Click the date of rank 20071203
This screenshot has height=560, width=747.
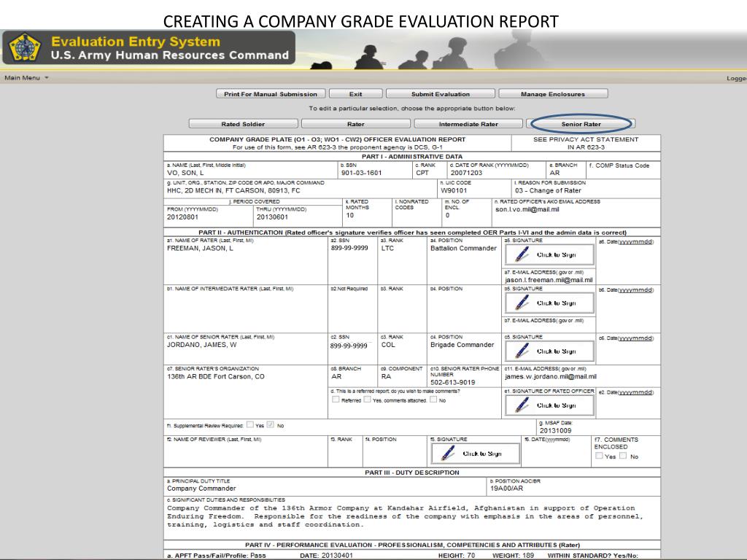click(466, 173)
